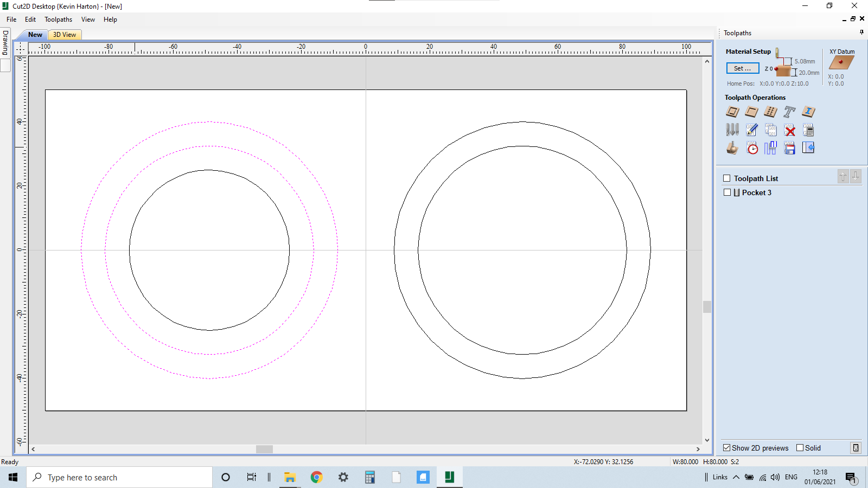This screenshot has width=868, height=488.
Task: Click the Edit Toolpath pencil icon
Action: 751,130
